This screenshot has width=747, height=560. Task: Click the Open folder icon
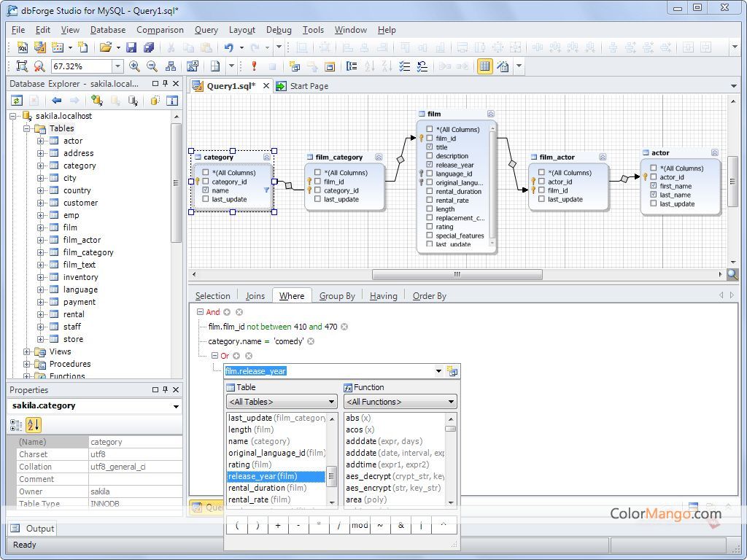(105, 47)
